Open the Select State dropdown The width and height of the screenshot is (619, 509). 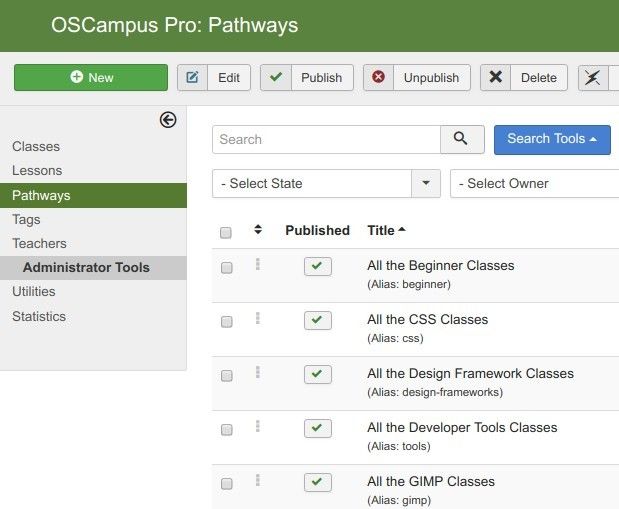(326, 183)
